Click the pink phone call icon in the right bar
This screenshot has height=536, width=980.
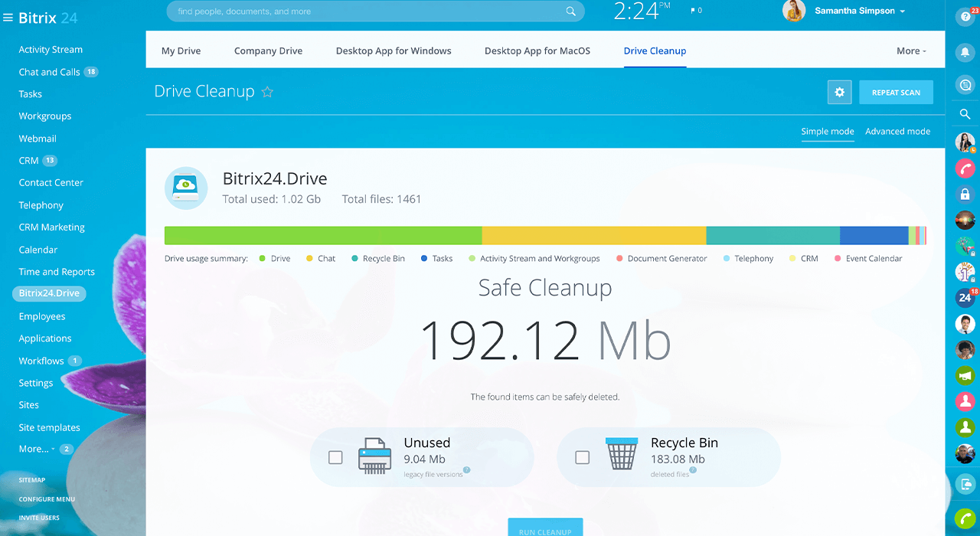click(965, 168)
